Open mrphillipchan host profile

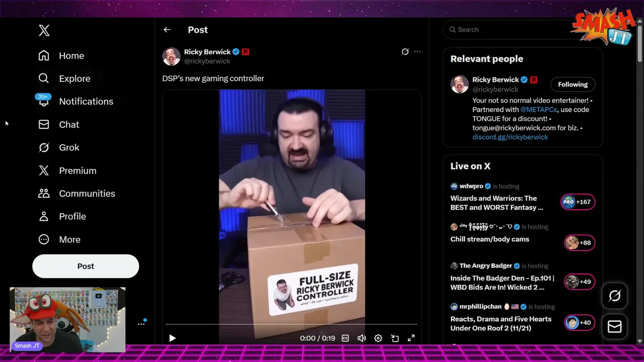(x=480, y=307)
